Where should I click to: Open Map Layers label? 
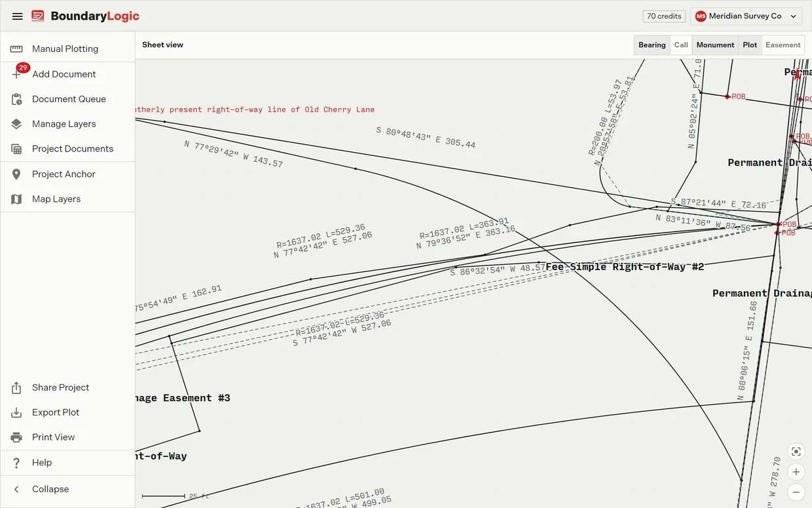coord(56,199)
